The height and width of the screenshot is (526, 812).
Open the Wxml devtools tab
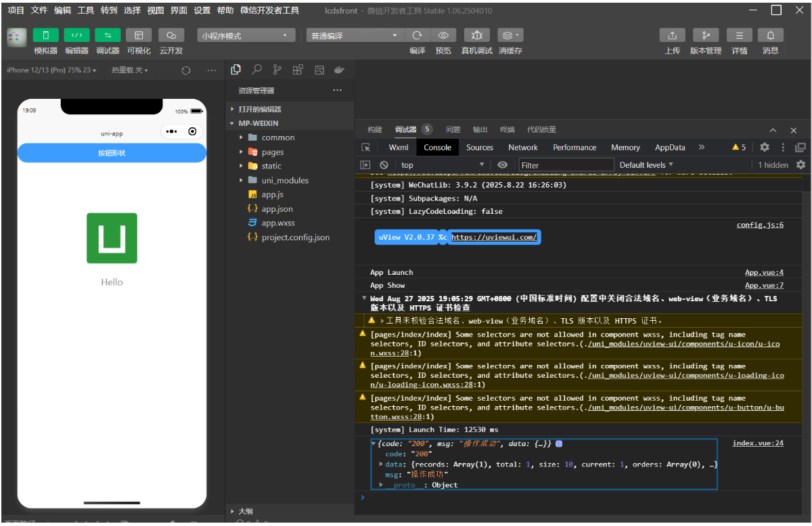click(399, 148)
